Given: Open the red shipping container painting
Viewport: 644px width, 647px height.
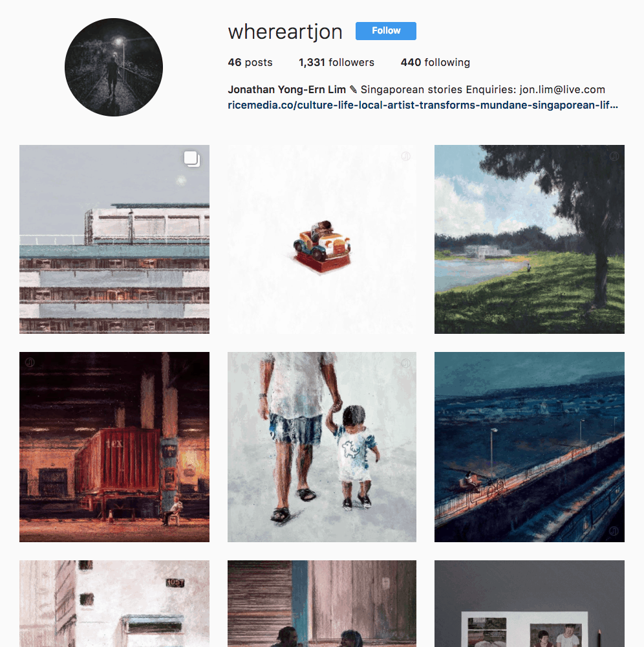Looking at the screenshot, I should (114, 447).
